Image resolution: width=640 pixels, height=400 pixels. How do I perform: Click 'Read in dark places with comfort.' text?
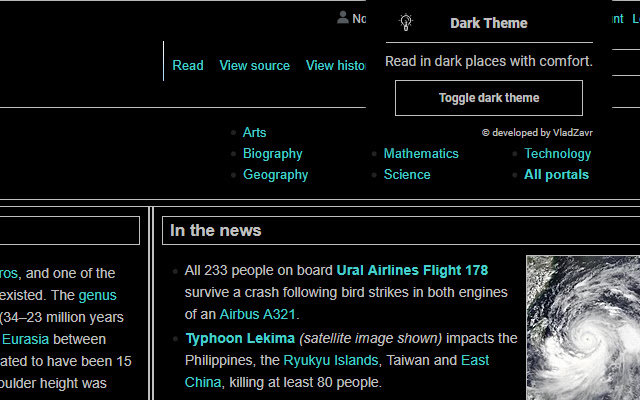click(x=489, y=61)
